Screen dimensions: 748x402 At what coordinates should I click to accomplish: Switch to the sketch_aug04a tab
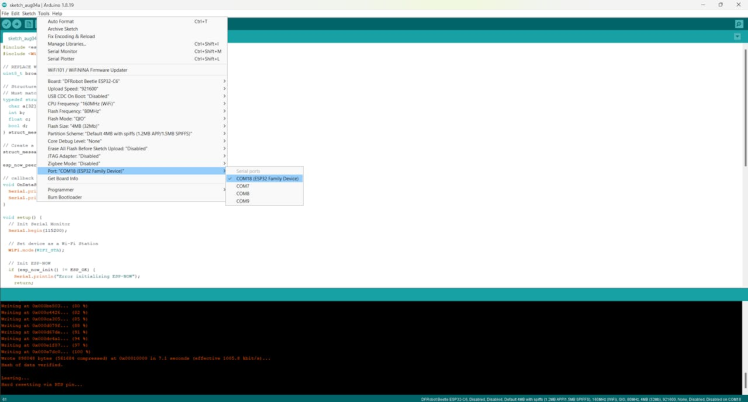click(20, 38)
